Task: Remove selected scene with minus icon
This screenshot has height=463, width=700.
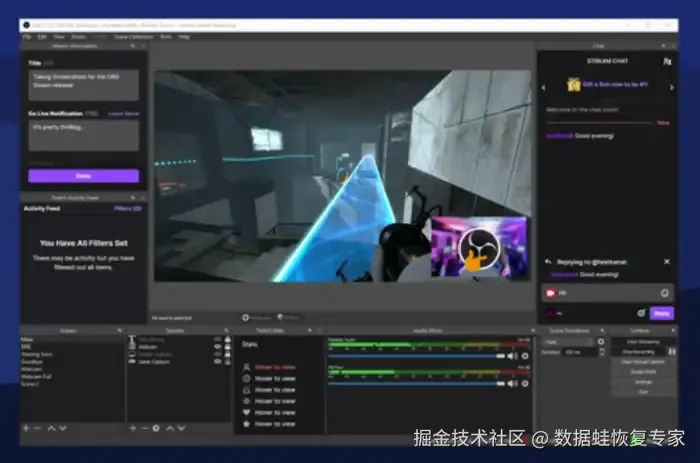Action: (38, 428)
